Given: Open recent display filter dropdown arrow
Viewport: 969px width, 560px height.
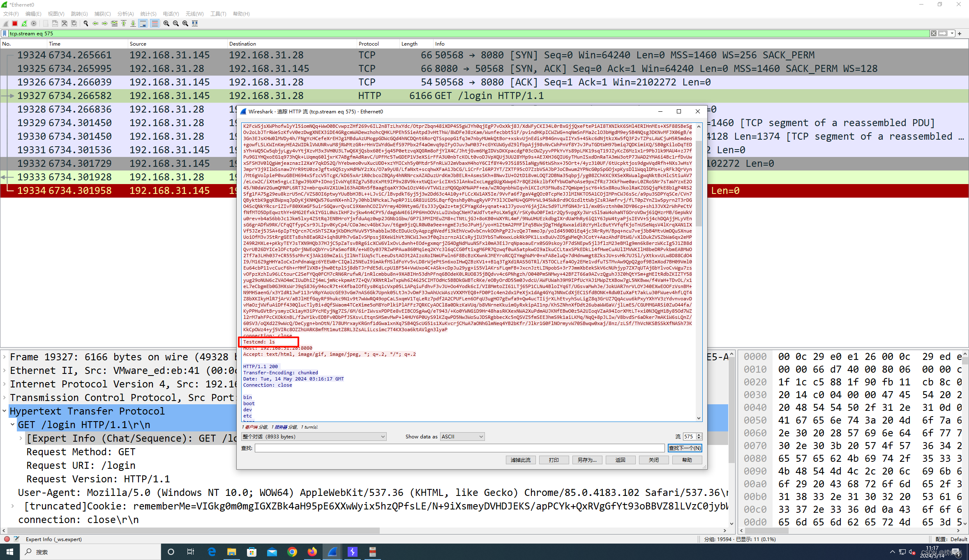Looking at the screenshot, I should (x=952, y=33).
